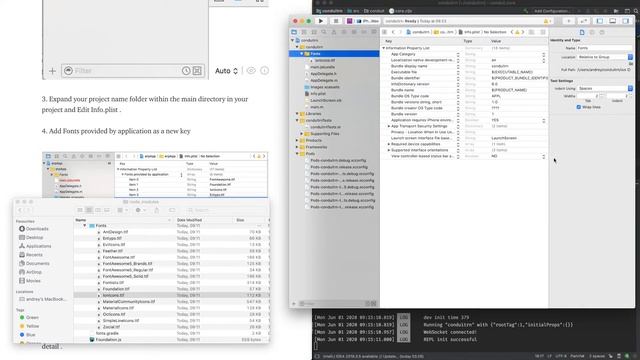Click the related items grid icon in Xcode editor

coord(384,32)
